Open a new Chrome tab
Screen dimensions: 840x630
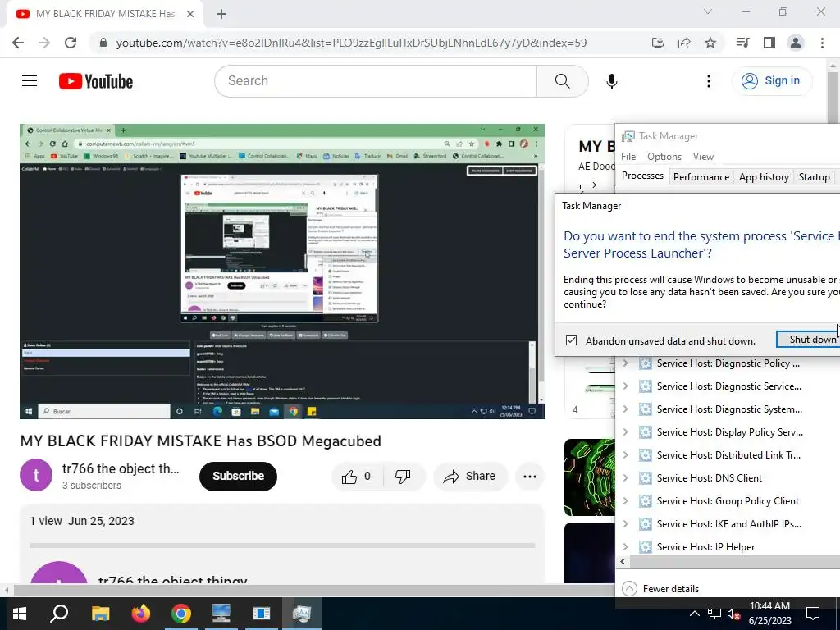(221, 14)
